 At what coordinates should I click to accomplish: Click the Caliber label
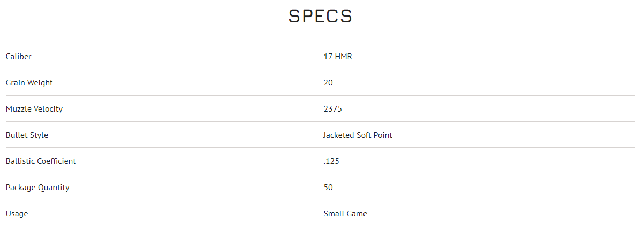point(19,56)
